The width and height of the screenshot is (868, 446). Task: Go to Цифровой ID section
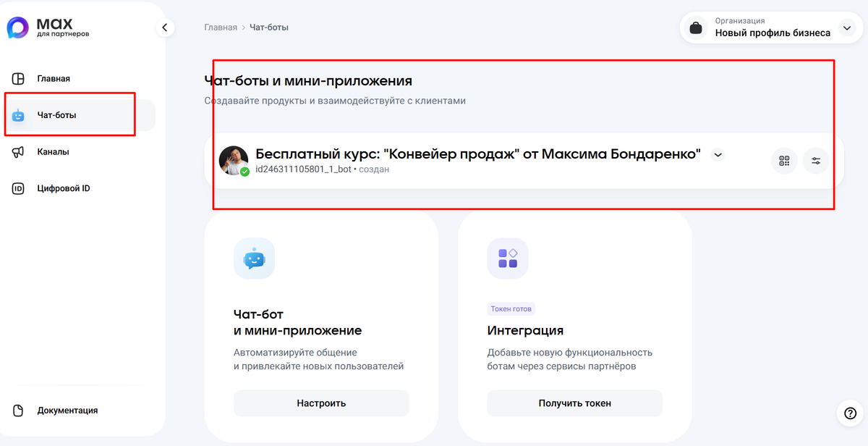click(64, 189)
